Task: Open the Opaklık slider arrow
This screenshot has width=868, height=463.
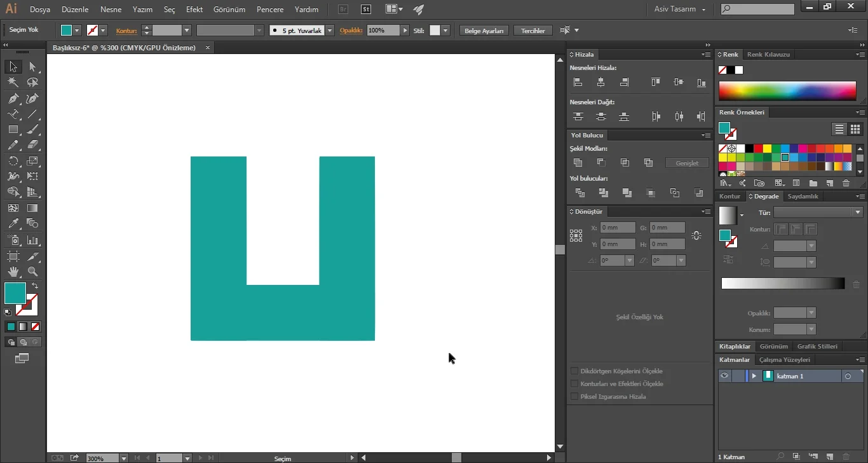Action: (405, 31)
